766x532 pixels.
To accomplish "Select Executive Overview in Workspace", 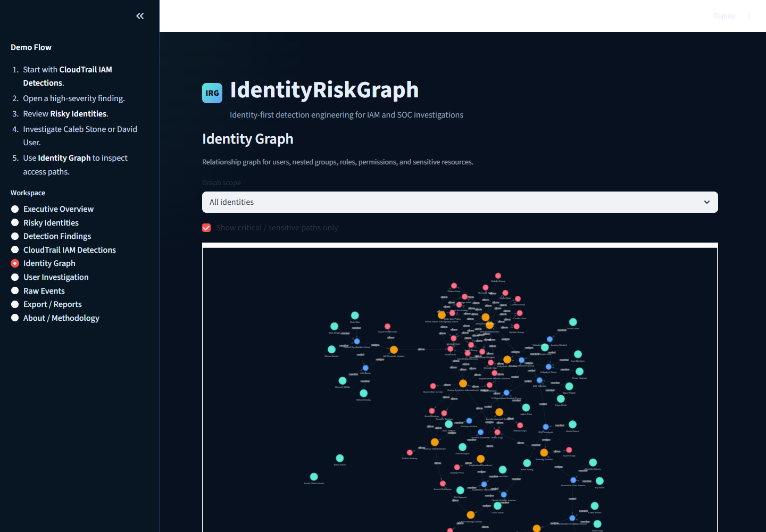I will click(x=52, y=209).
